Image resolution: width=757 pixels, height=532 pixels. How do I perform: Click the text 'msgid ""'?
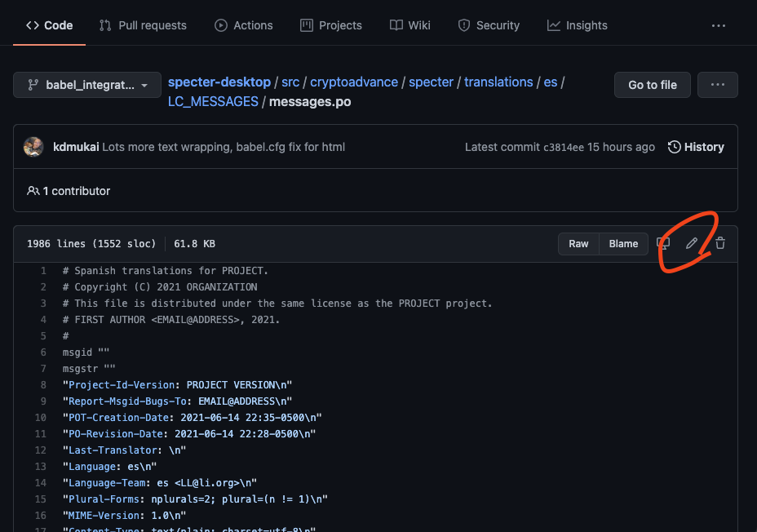[x=86, y=352]
